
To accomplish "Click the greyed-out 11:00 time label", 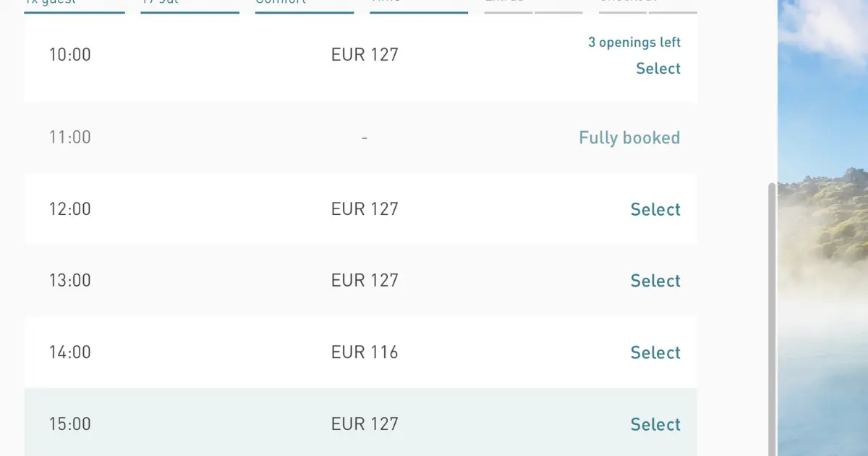I will pyautogui.click(x=70, y=137).
